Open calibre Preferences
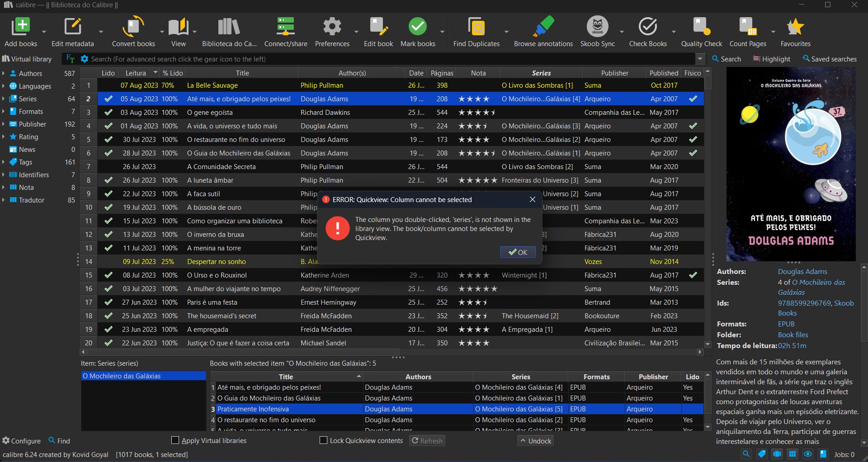Screen dimensions: 868x462 [332, 27]
